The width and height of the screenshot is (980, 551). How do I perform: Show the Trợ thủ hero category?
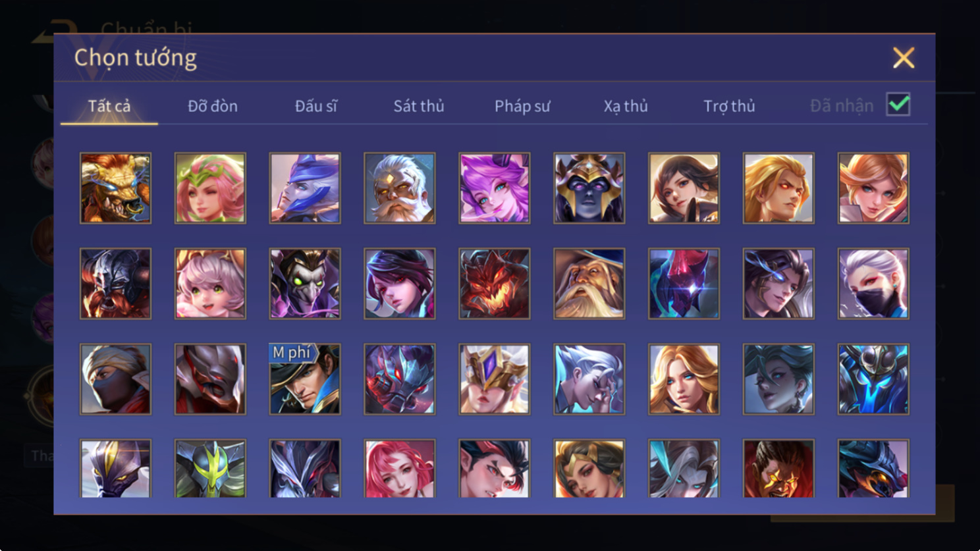click(x=729, y=106)
